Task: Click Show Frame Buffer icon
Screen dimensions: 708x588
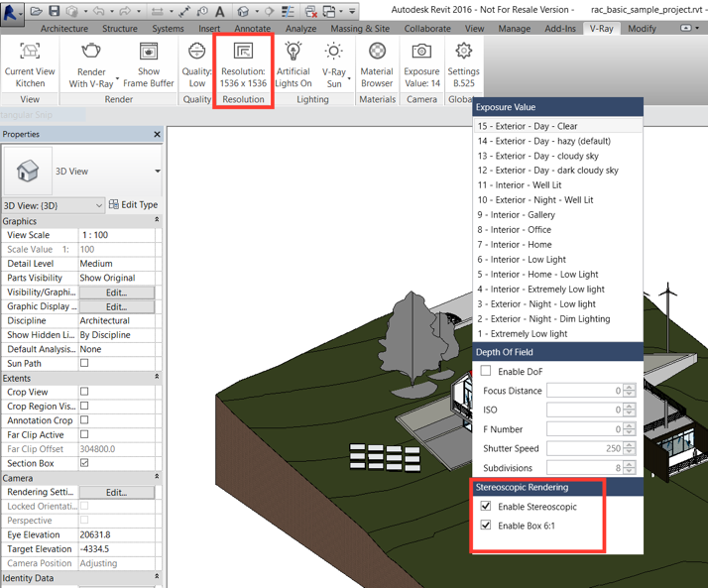Action: (x=149, y=51)
